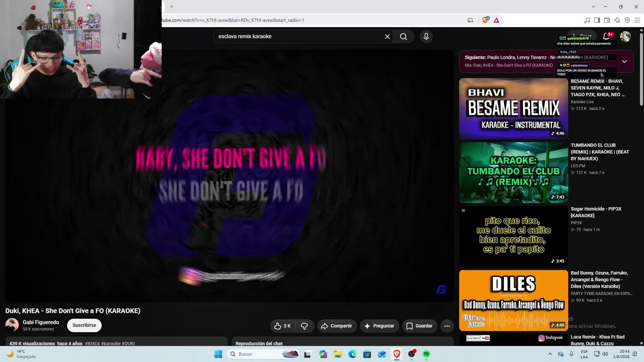Start voice search with the microphone icon
This screenshot has height=362, width=644.
point(426,37)
